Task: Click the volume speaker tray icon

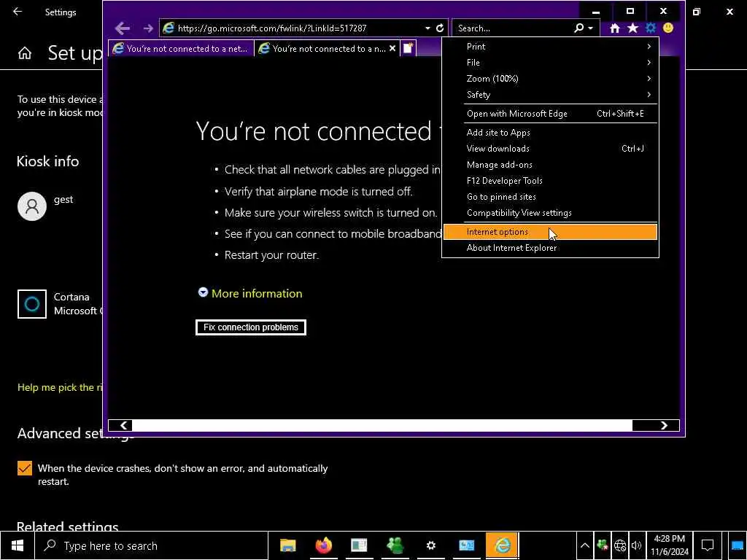Action: (636, 545)
